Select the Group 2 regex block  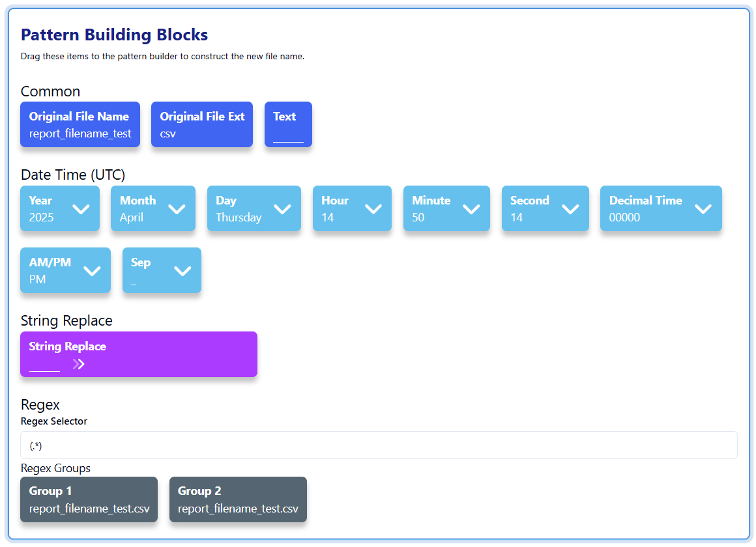coord(238,499)
